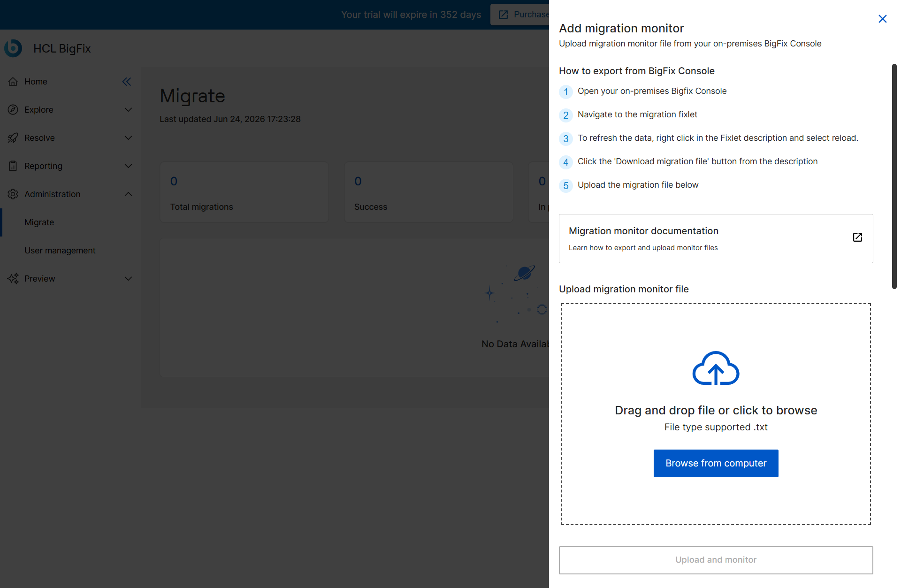The image size is (901, 588).
Task: Click the HCL BigFix product name text
Action: (62, 48)
